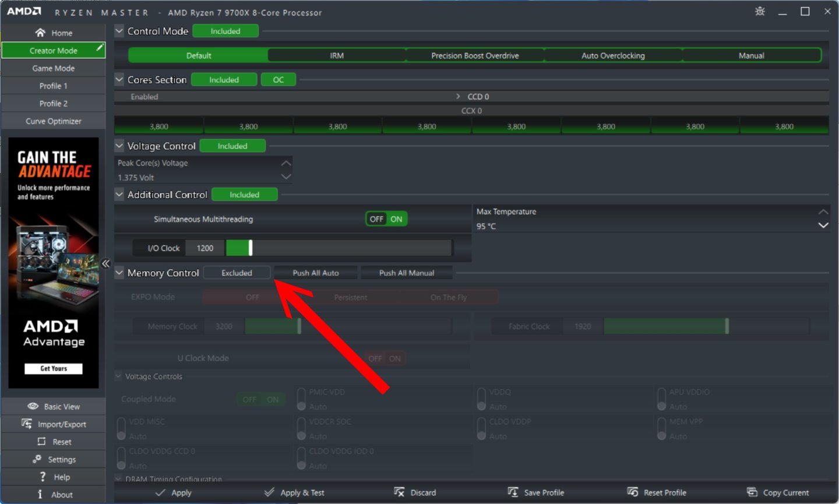
Task: Open Settings gear icon in sidebar
Action: click(37, 459)
